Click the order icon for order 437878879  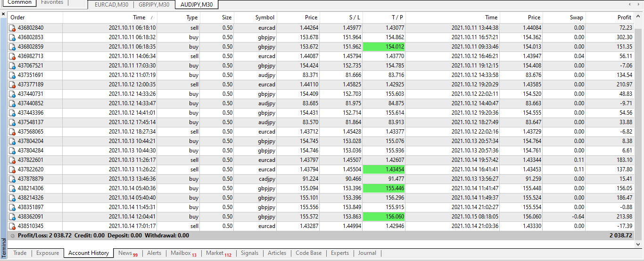pos(12,179)
